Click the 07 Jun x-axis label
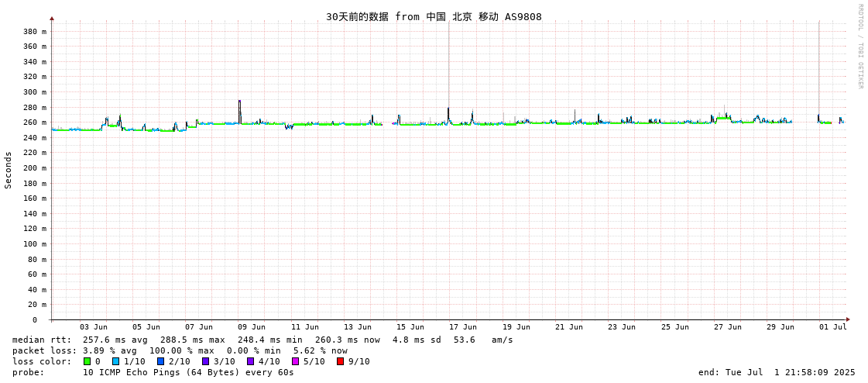Image resolution: width=868 pixels, height=383 pixels. (199, 327)
